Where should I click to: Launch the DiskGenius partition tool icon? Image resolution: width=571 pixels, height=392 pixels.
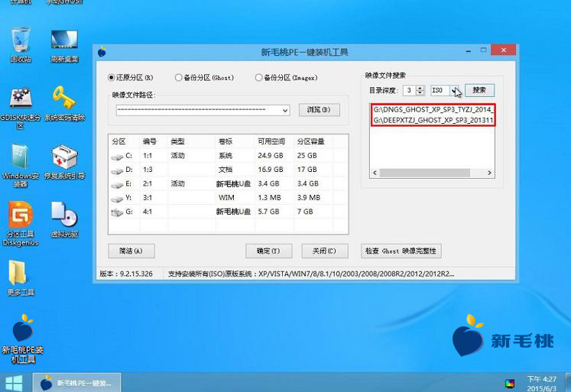(x=21, y=224)
